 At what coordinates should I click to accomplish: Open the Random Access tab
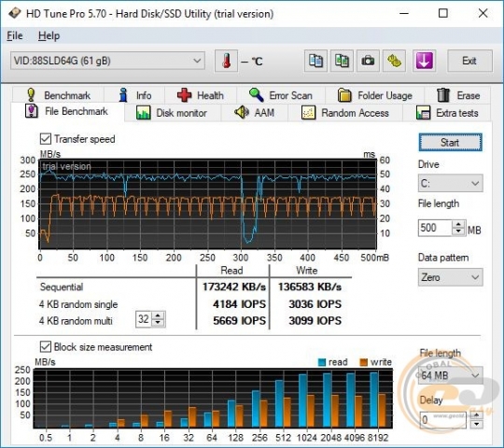pyautogui.click(x=345, y=113)
